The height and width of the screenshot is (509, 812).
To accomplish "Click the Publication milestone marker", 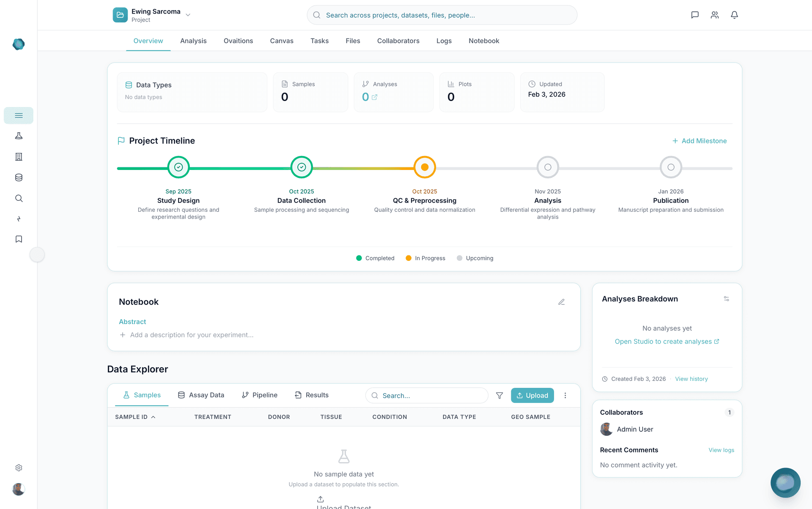I will (x=671, y=167).
